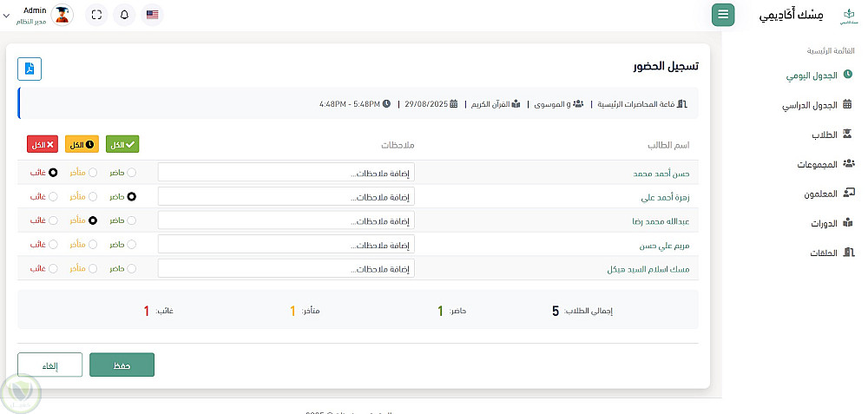Select حاضر for مسك اسلام السيد هيكل
Viewport: 868px width, 414px height.
131,268
